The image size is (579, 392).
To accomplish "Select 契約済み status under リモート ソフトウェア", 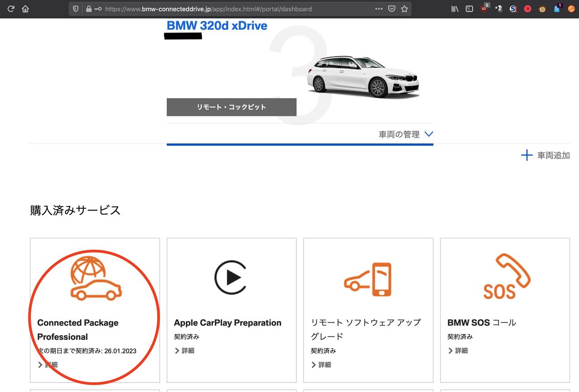I will click(323, 351).
